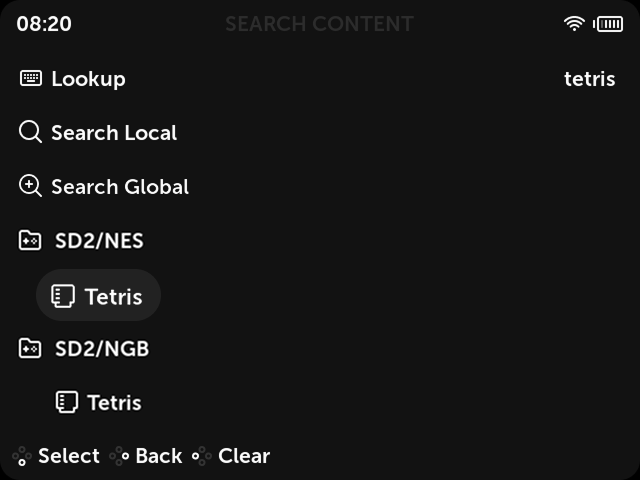
Task: Click the battery indicator icon
Action: coord(608,24)
